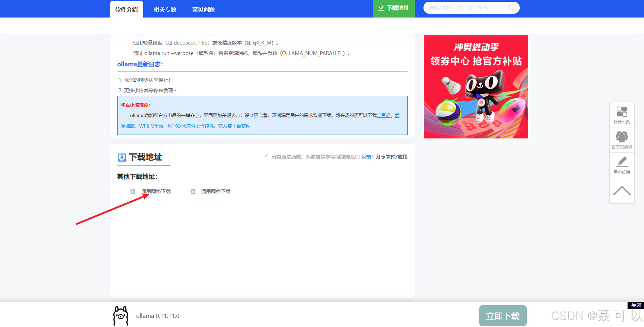Click the first 通用网络下载 download arrow icon
The height and width of the screenshot is (327, 644).
point(133,191)
